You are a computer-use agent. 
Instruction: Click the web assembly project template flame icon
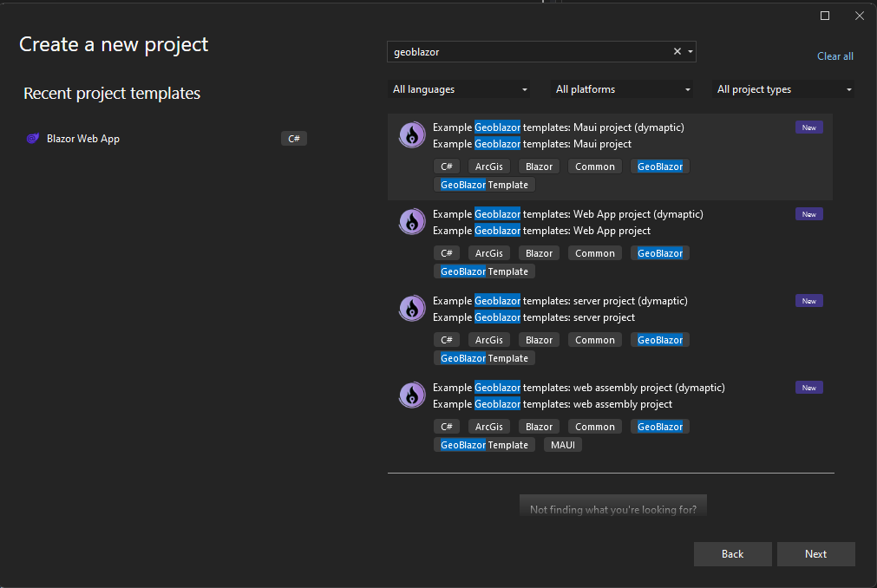[x=411, y=395]
